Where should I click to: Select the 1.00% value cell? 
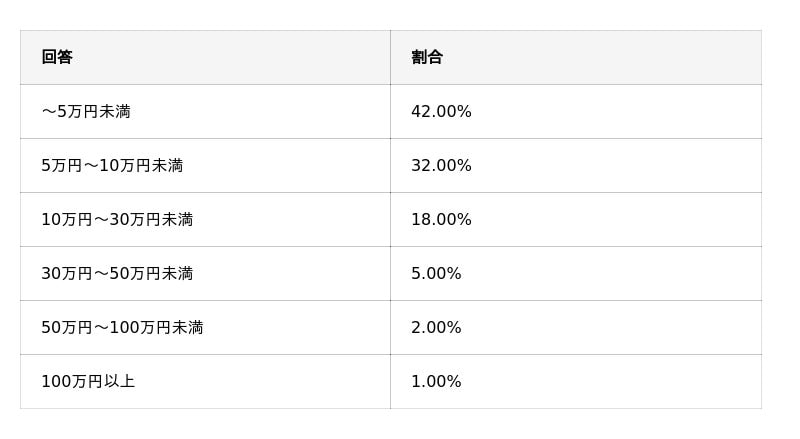pyautogui.click(x=436, y=382)
